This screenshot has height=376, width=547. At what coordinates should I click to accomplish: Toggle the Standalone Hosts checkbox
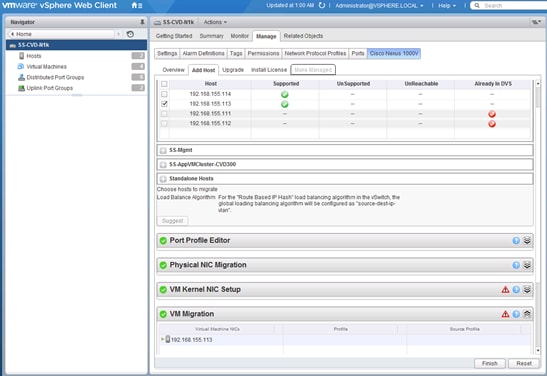click(x=163, y=179)
